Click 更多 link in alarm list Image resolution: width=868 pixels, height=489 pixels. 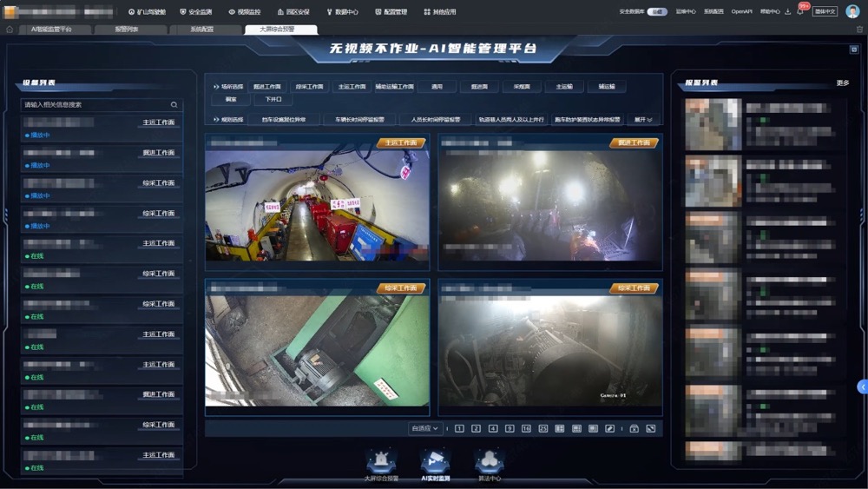(842, 83)
